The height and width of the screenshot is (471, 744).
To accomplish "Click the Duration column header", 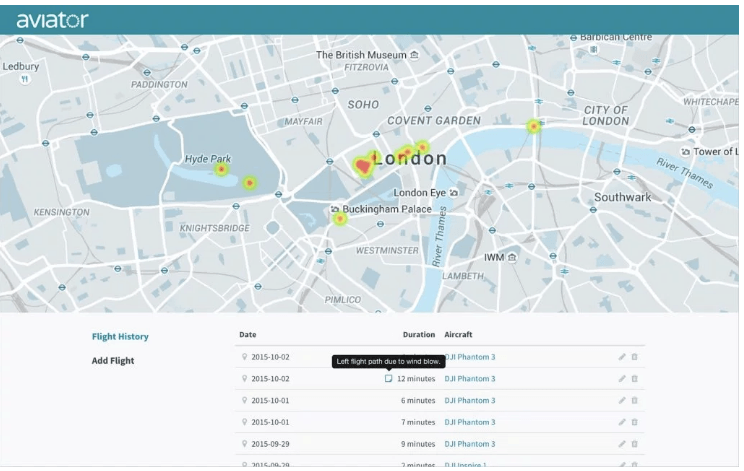I will [419, 334].
